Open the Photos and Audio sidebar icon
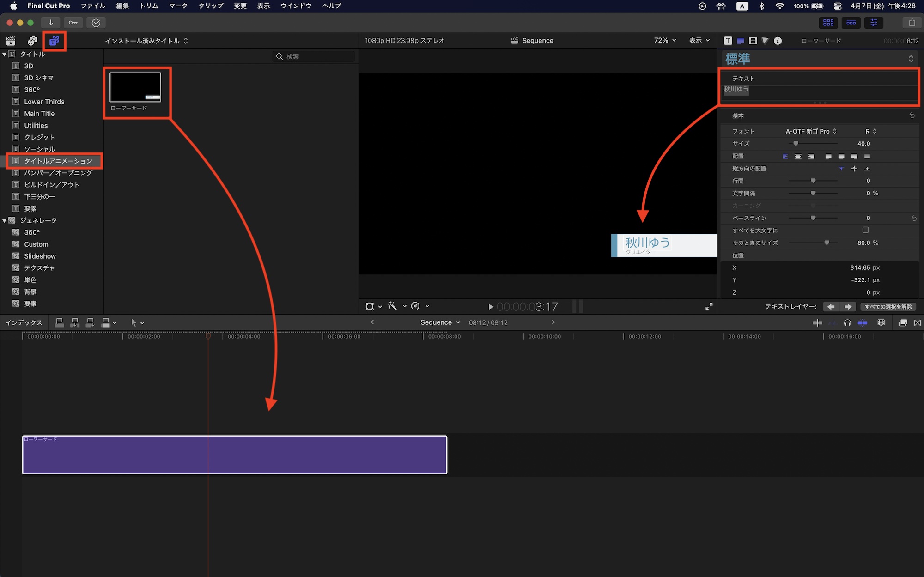Screen dimensions: 924x577 click(31, 41)
